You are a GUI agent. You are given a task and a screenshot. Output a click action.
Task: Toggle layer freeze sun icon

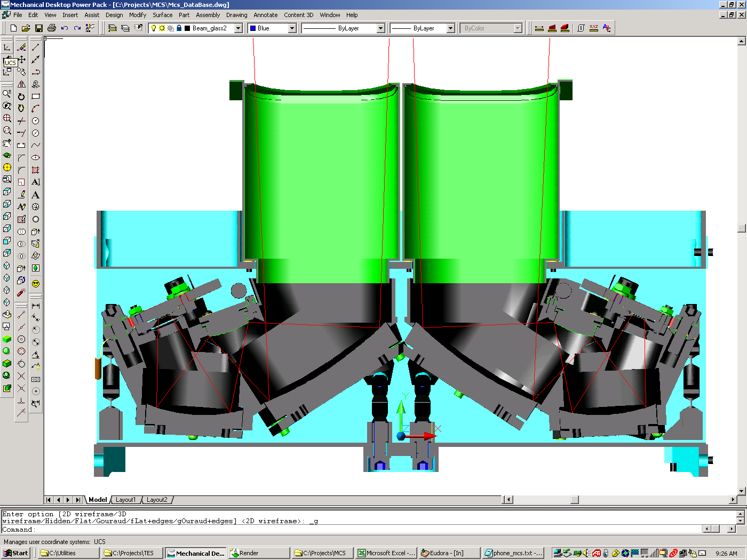pyautogui.click(x=162, y=28)
